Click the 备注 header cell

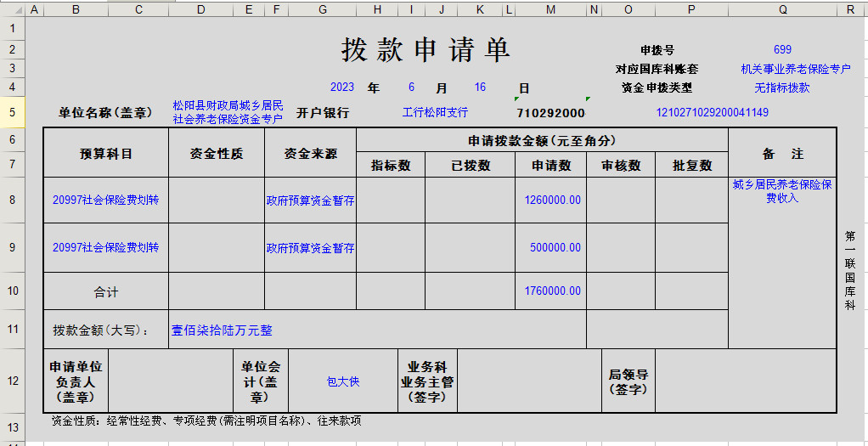pos(782,153)
